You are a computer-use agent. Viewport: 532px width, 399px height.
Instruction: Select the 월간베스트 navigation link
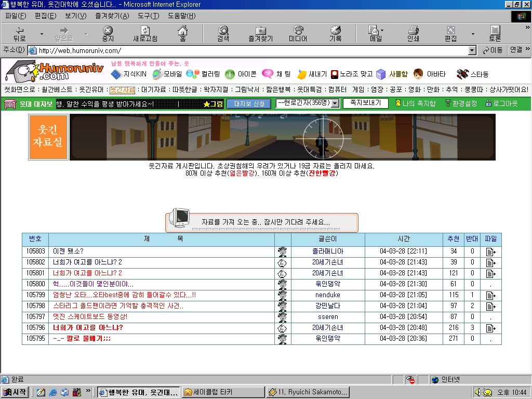pyautogui.click(x=57, y=89)
